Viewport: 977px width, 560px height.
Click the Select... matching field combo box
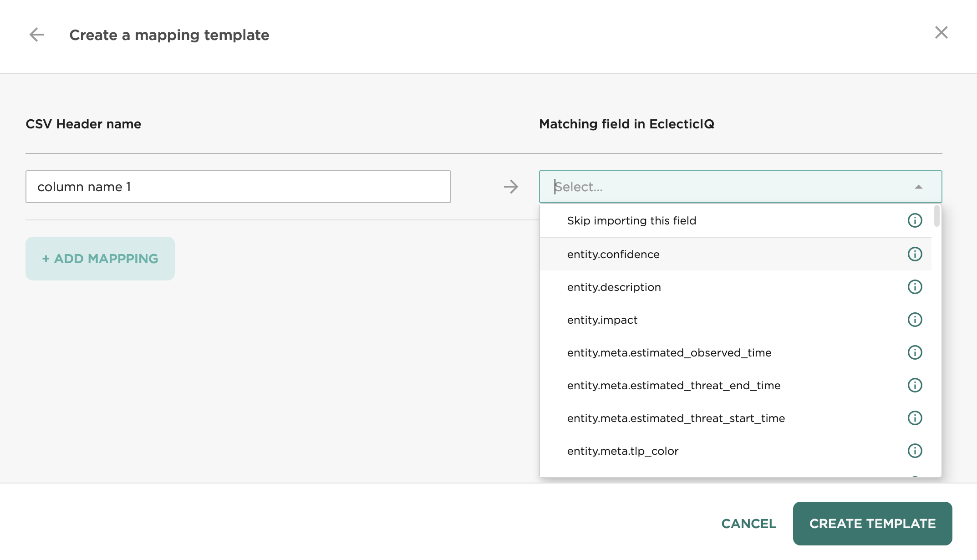click(x=740, y=187)
